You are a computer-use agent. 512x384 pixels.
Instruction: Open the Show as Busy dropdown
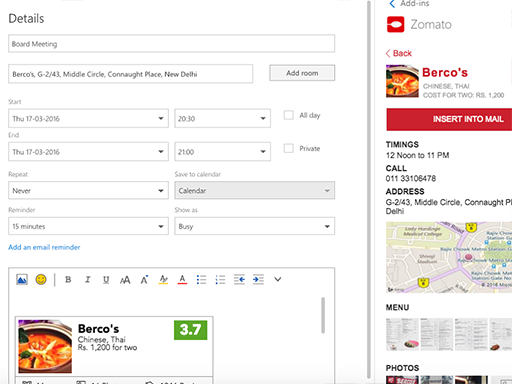[x=254, y=226]
